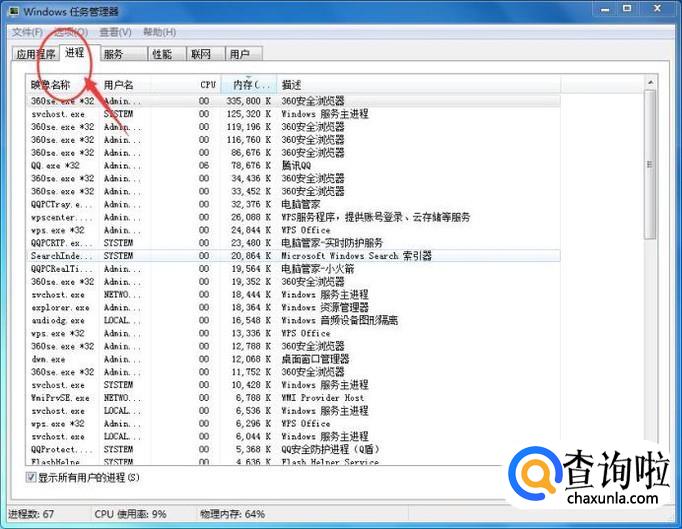
Task: Click the WMI Provider Host description
Action: (x=323, y=398)
